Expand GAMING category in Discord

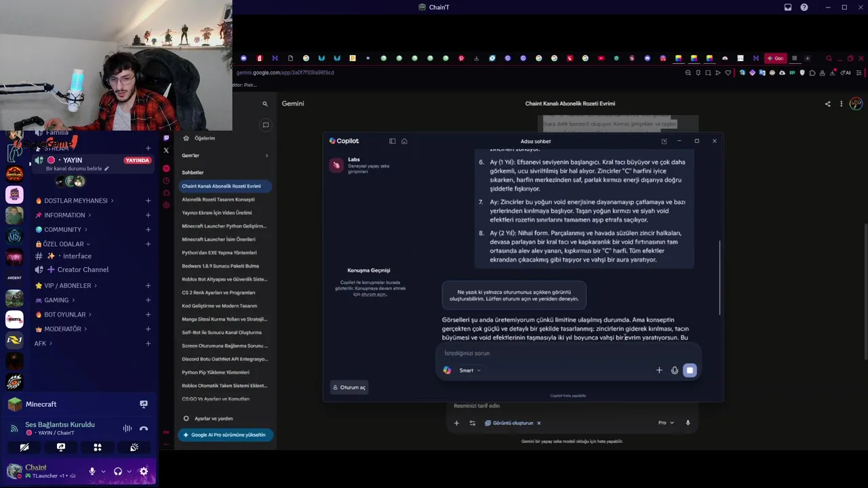[56, 300]
